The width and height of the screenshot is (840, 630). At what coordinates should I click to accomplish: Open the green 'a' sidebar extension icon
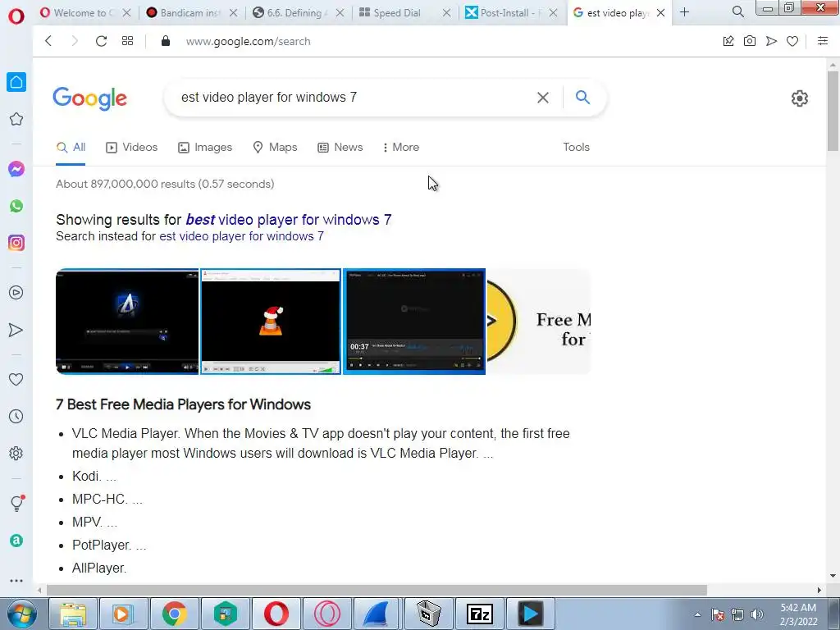(16, 541)
